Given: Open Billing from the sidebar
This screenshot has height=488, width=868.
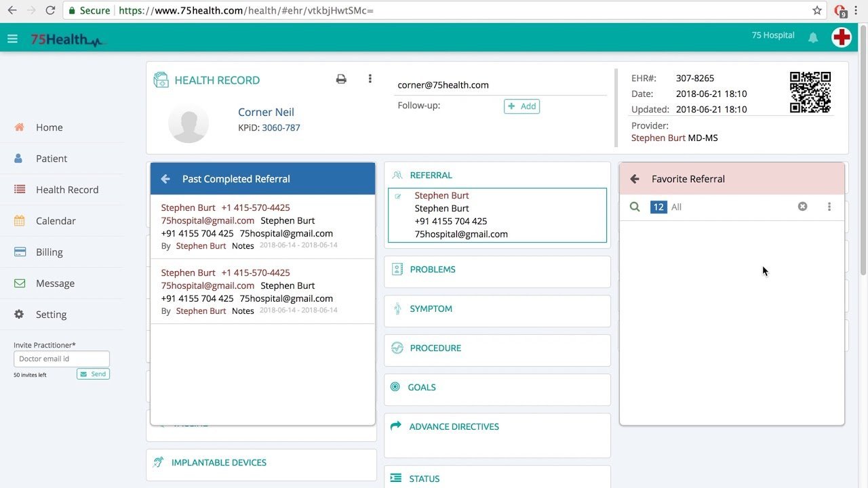Looking at the screenshot, I should click(x=49, y=252).
